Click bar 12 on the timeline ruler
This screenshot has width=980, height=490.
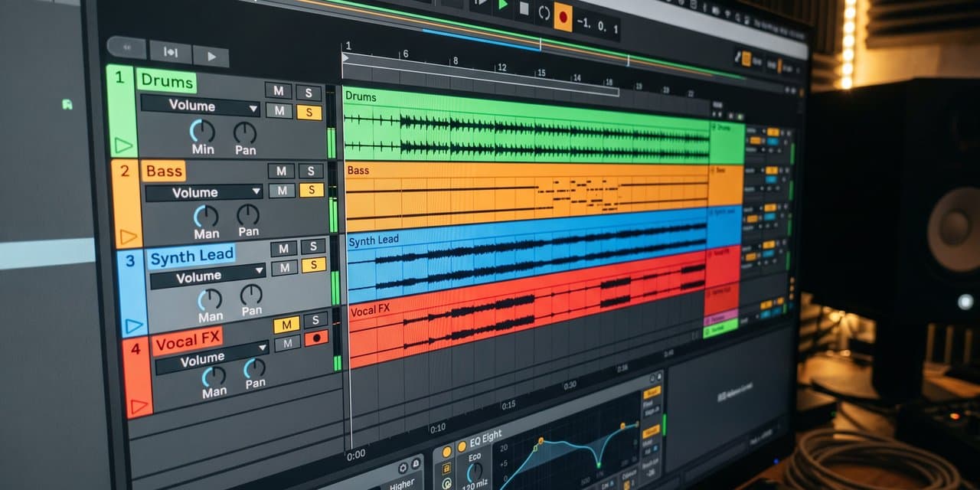pos(501,67)
